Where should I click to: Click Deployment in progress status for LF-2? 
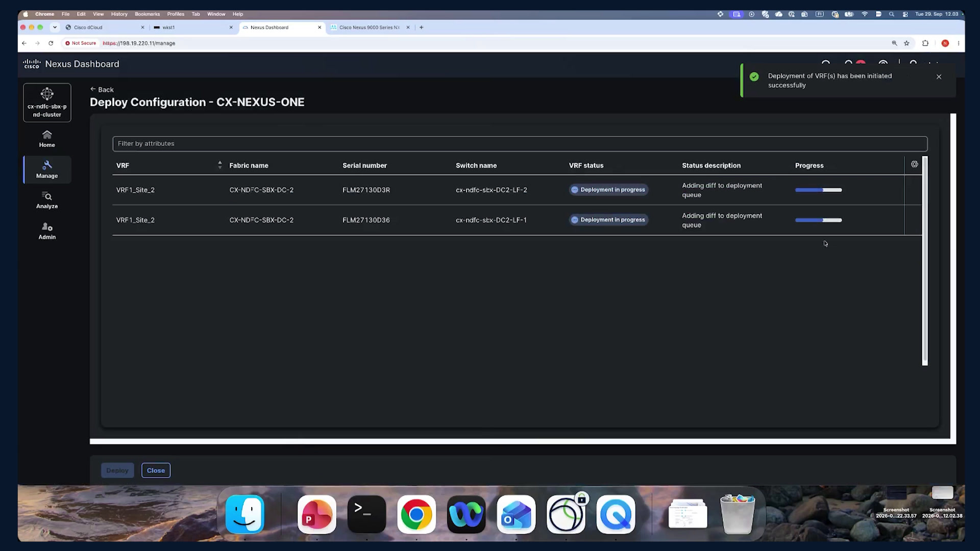click(x=608, y=190)
